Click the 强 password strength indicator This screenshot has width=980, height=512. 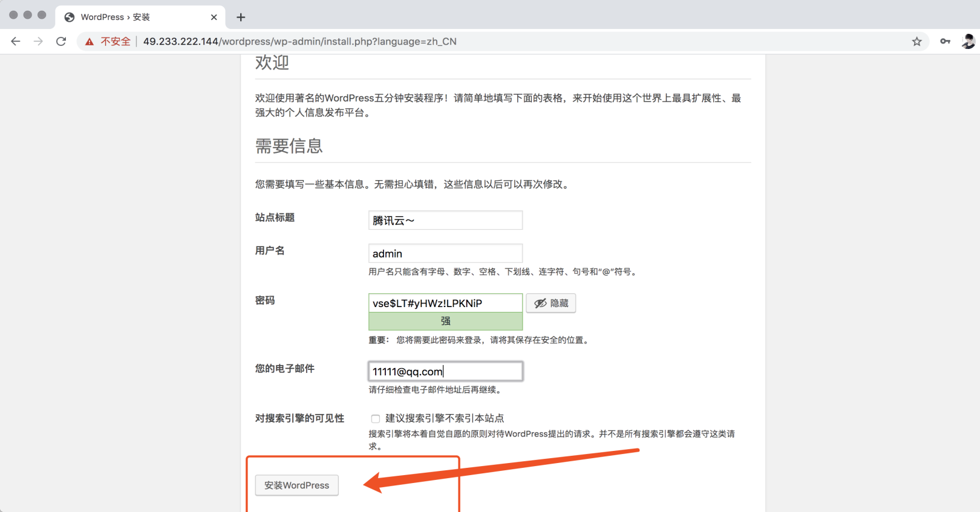445,321
